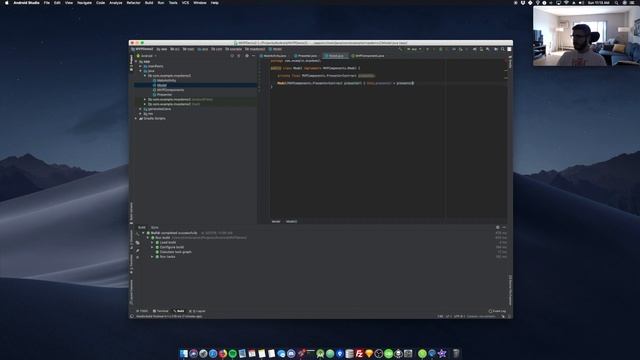Collapse the Build completed successfully node
This screenshot has width=640, height=360.
click(143, 233)
